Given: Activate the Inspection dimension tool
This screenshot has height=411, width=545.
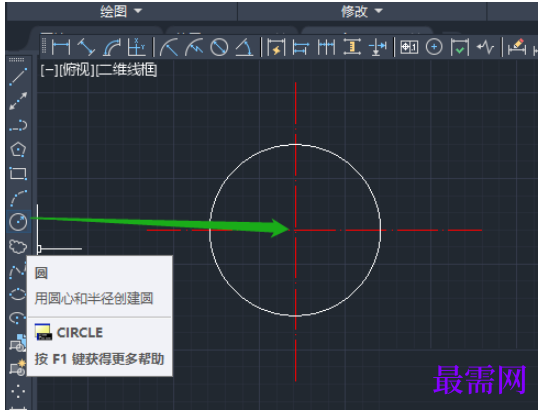Looking at the screenshot, I should tap(460, 47).
